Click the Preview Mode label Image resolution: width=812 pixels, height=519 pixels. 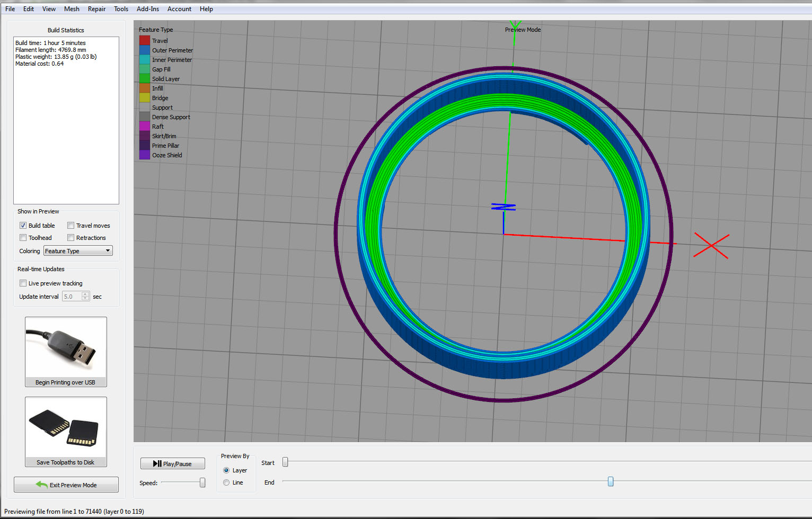(523, 30)
